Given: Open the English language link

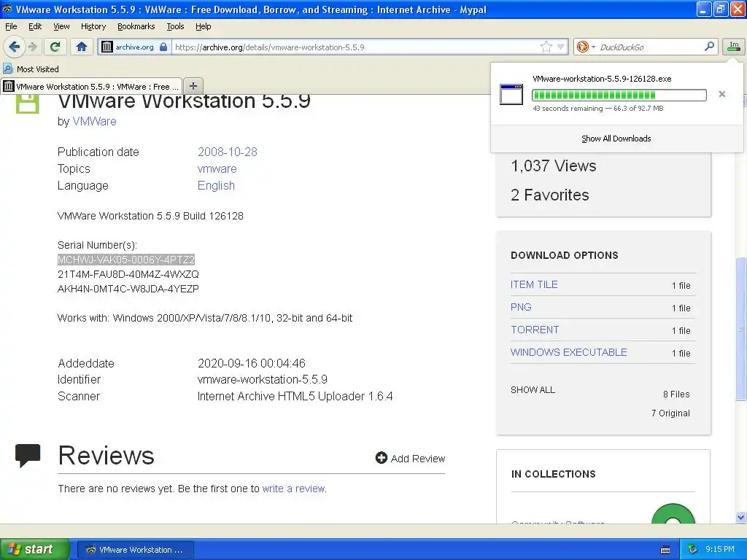Looking at the screenshot, I should (216, 186).
